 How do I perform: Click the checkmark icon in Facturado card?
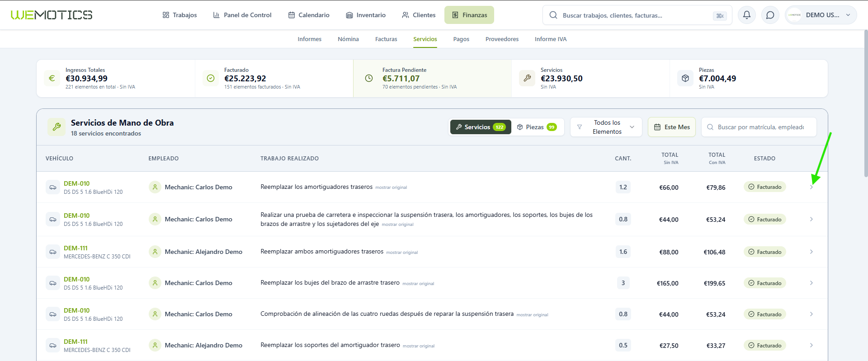click(211, 78)
